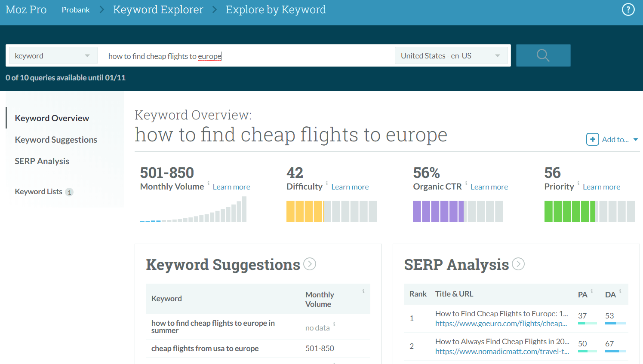Click 'how to find cheap flights to europe in summer'
This screenshot has width=643, height=364.
(x=213, y=327)
